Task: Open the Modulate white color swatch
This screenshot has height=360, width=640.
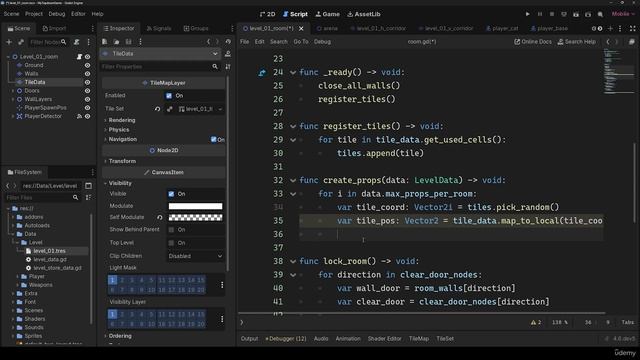Action: coord(196,206)
